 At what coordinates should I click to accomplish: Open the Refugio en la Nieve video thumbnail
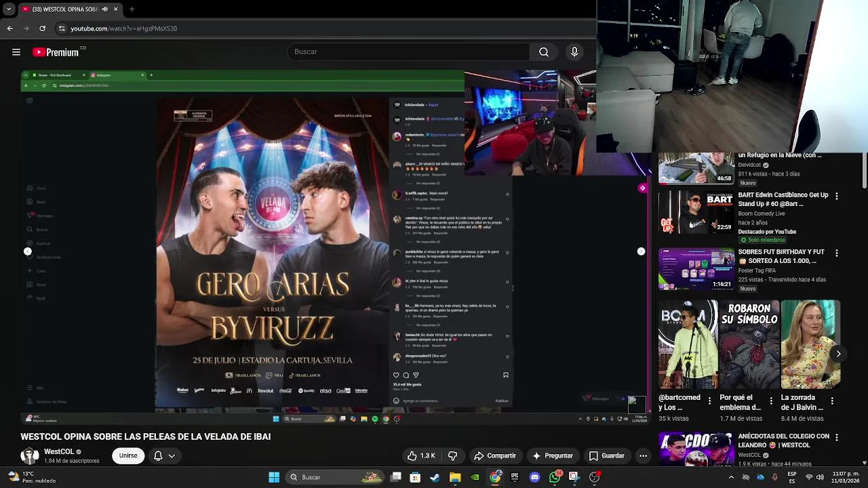(x=696, y=168)
